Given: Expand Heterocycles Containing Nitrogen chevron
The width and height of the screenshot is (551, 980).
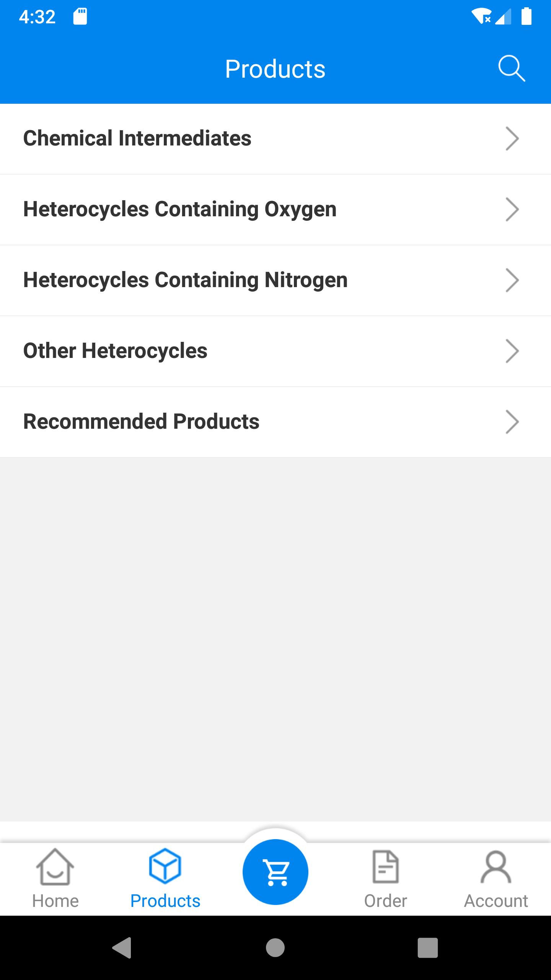Looking at the screenshot, I should pyautogui.click(x=512, y=280).
